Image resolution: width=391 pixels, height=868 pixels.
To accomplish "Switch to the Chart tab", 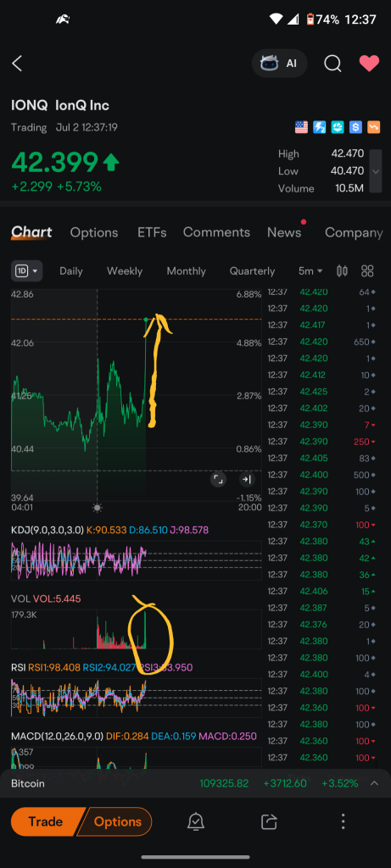I will pyautogui.click(x=31, y=232).
